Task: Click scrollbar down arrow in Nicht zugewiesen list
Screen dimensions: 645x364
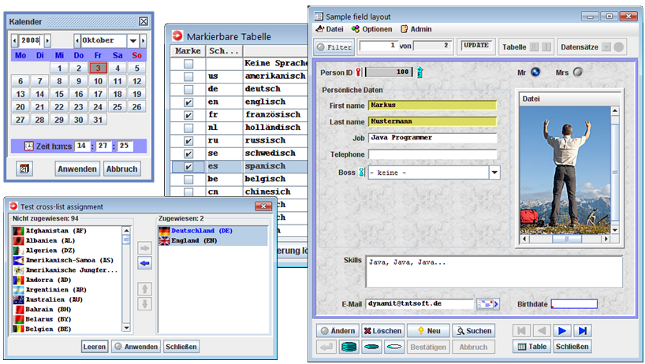Action: coord(126,328)
